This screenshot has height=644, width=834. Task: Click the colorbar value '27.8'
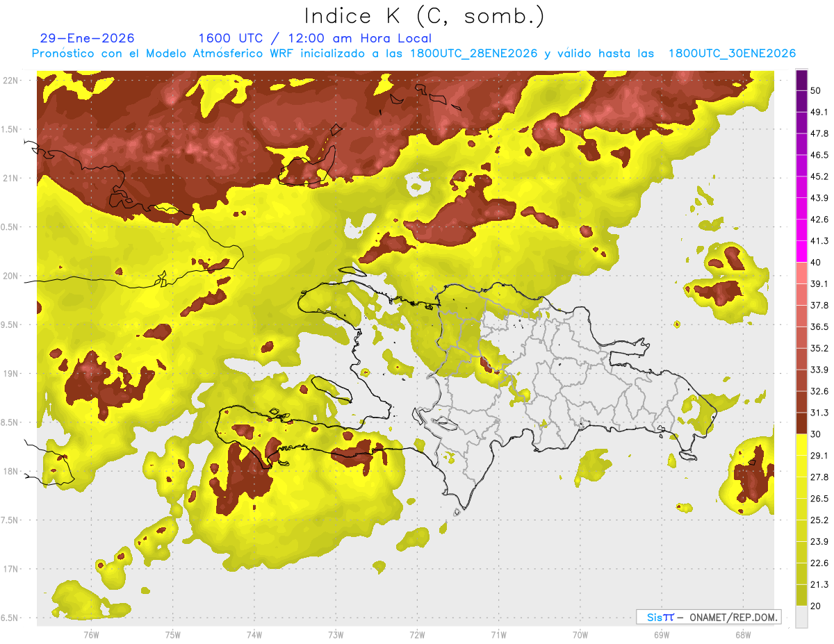coord(819,477)
